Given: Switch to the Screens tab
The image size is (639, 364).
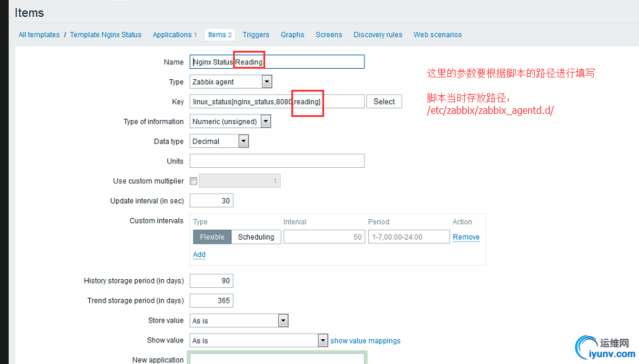Looking at the screenshot, I should [329, 35].
